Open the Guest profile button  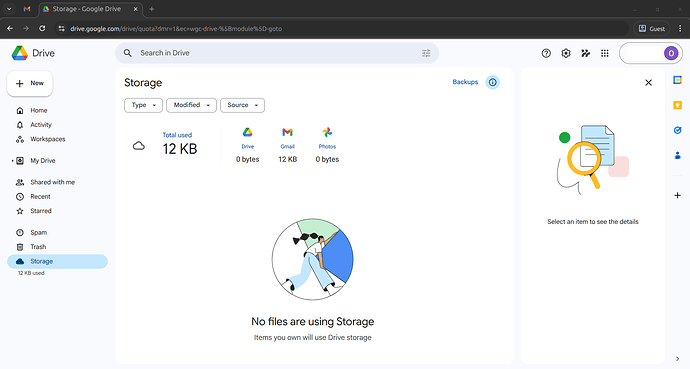tap(652, 29)
